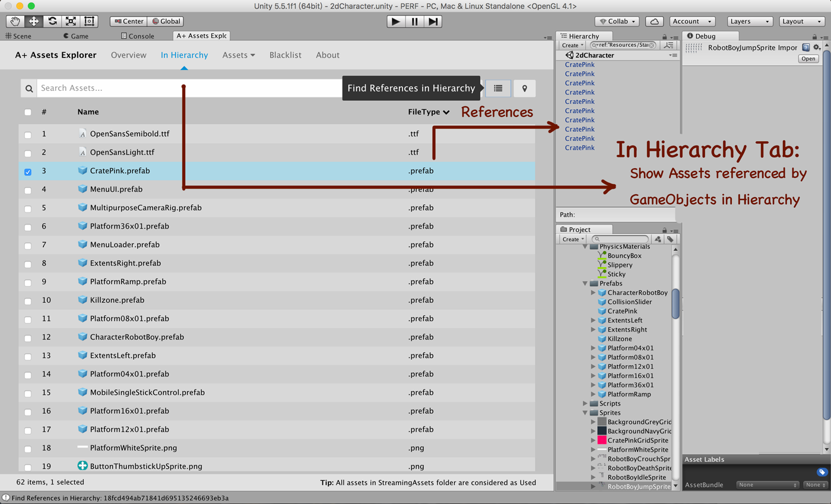Click the Search Assets input field
Image resolution: width=831 pixels, height=504 pixels.
pos(190,88)
